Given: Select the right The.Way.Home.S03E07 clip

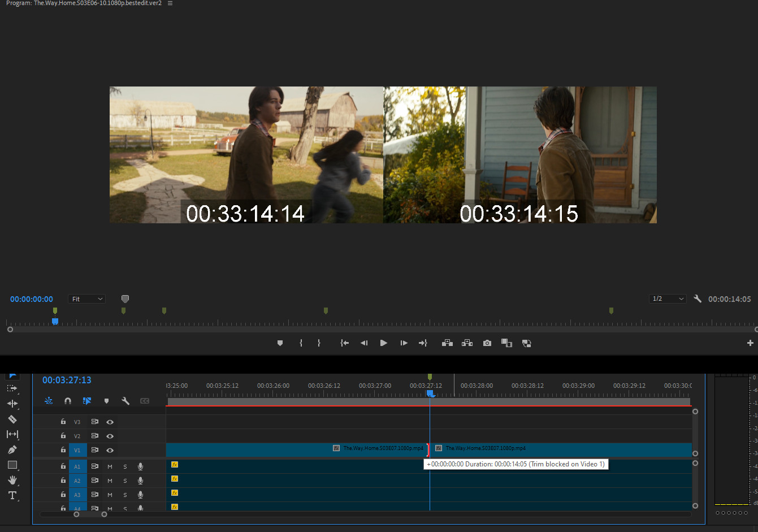Looking at the screenshot, I should pos(562,450).
